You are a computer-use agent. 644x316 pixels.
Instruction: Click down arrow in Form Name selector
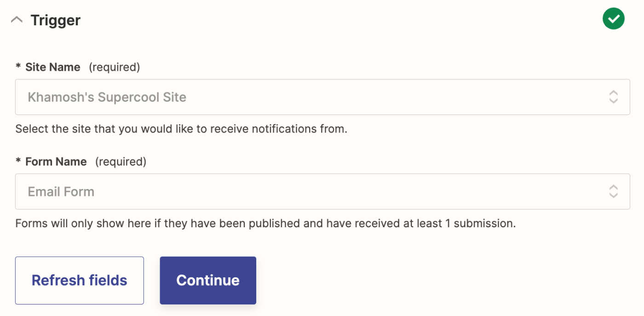pyautogui.click(x=613, y=195)
